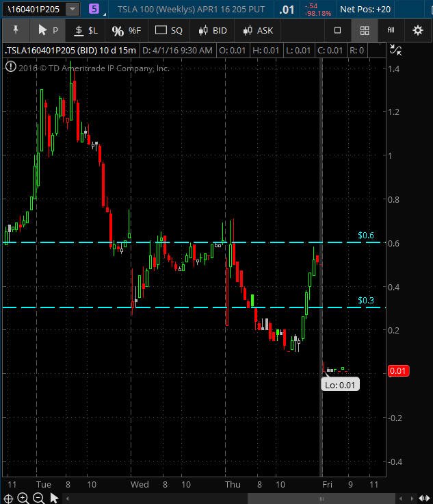
Task: Switch chart to BID price type
Action: click(x=213, y=31)
